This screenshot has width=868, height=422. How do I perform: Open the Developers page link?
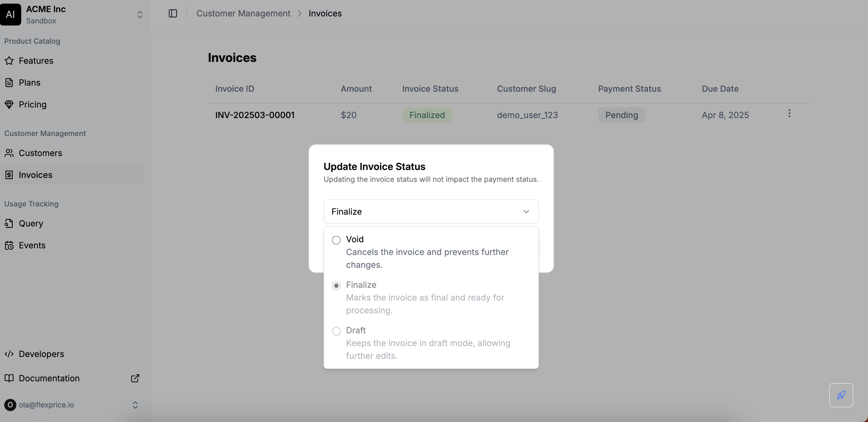(41, 354)
